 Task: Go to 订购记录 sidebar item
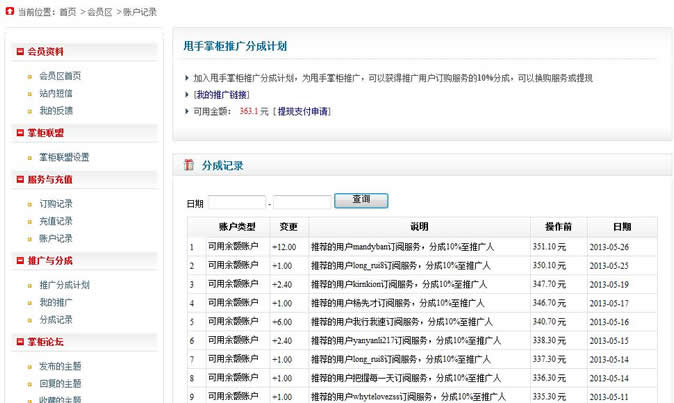point(56,204)
